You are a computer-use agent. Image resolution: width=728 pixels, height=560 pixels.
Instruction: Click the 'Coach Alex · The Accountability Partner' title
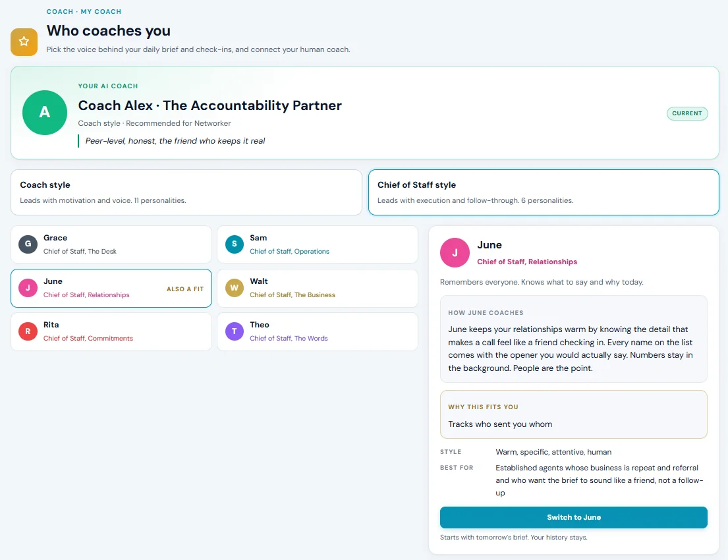[x=210, y=105]
